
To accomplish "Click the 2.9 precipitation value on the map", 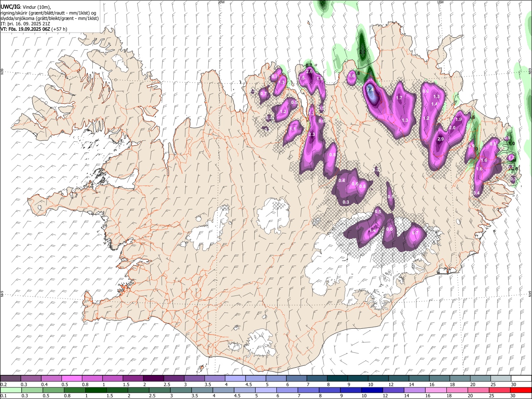I will [x=441, y=139].
